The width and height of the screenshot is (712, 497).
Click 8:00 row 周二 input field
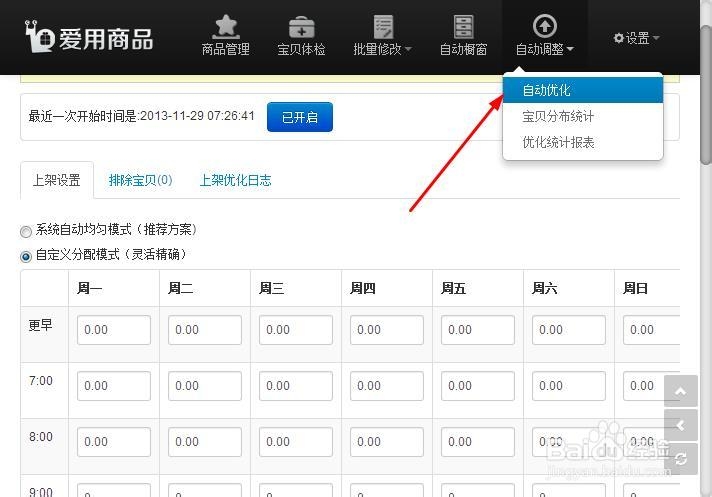point(205,442)
